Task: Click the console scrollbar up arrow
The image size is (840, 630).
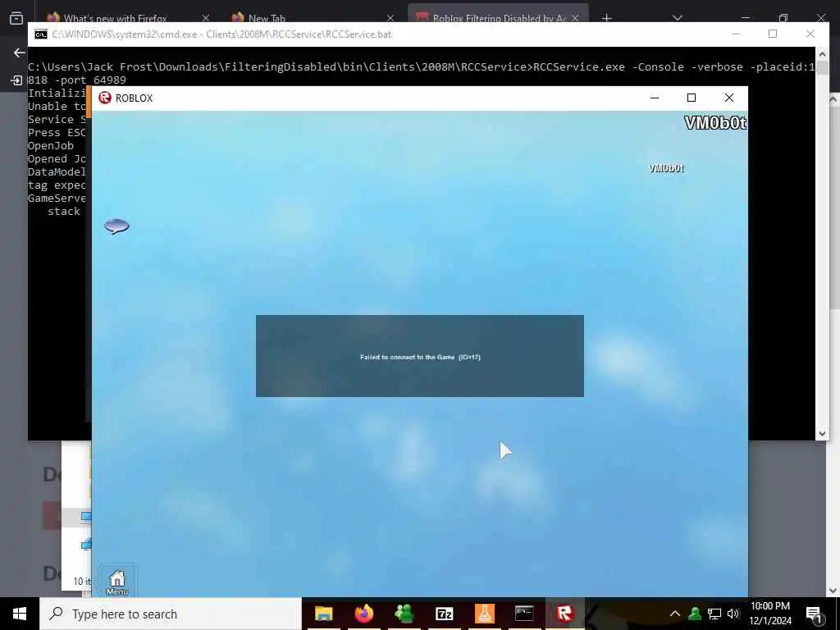Action: tap(822, 54)
